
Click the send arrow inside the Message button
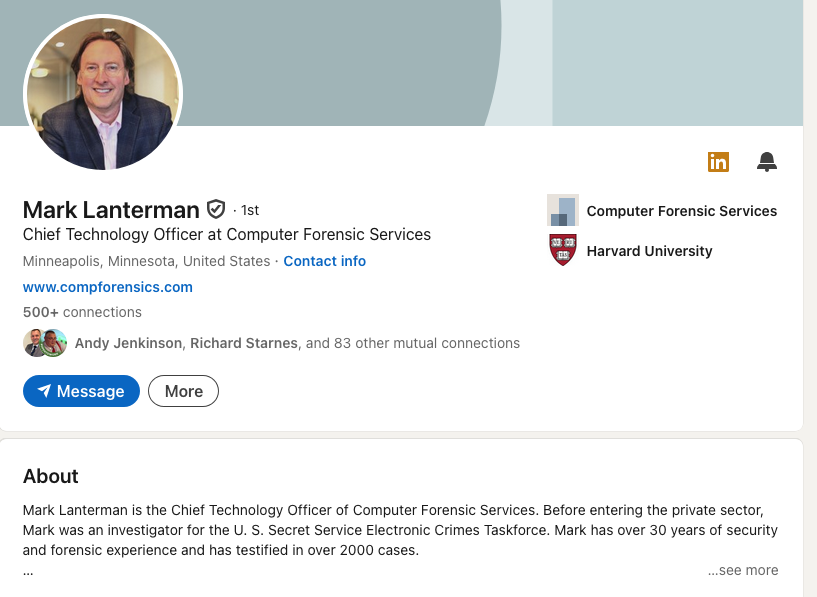(x=46, y=391)
